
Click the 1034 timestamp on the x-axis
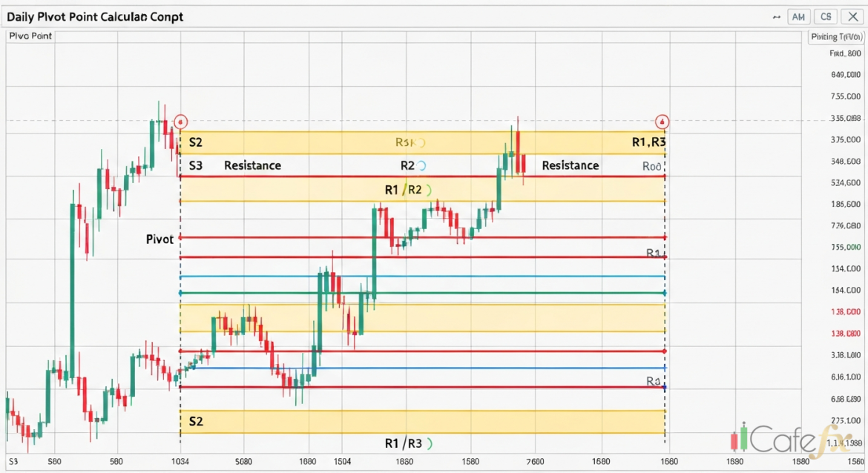(x=180, y=460)
